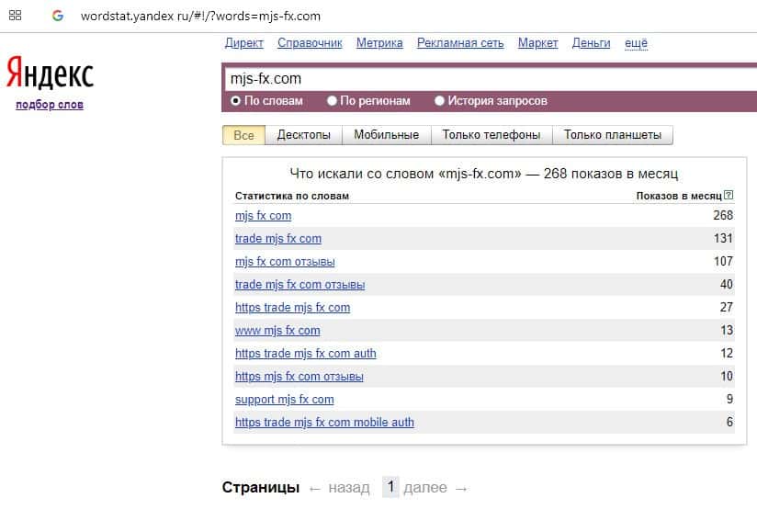The width and height of the screenshot is (757, 532).
Task: Select the По словам radio button
Action: coord(236,101)
